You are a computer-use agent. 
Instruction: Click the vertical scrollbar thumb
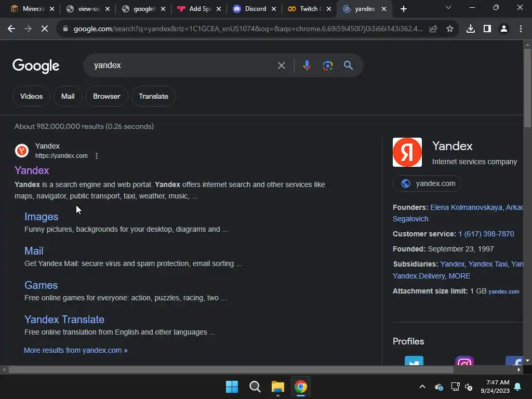click(x=527, y=88)
